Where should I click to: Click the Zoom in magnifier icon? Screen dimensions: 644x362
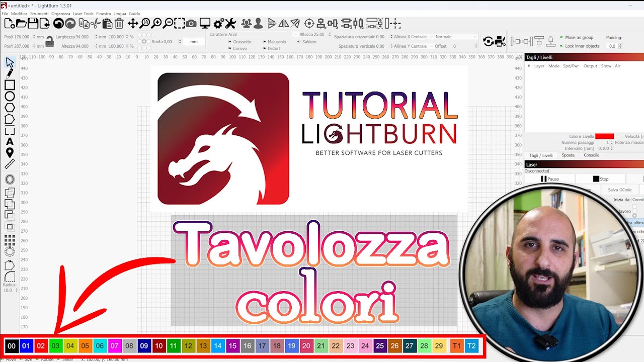[x=156, y=23]
